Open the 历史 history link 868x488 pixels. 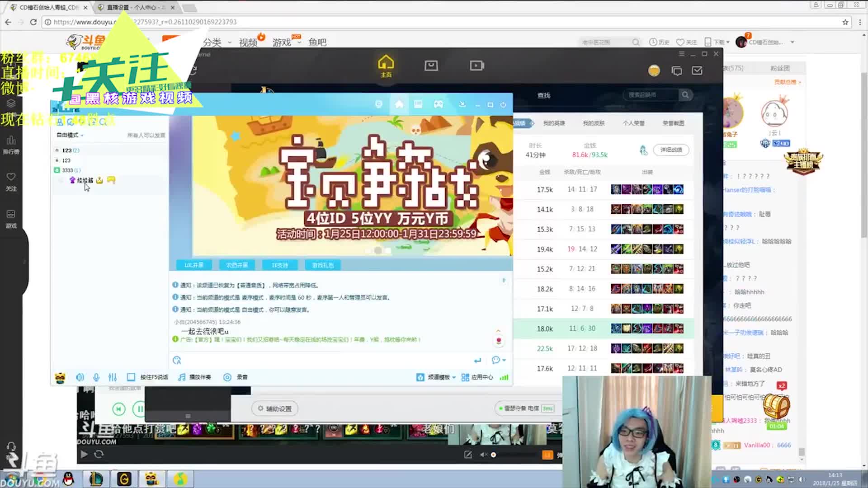coord(659,42)
